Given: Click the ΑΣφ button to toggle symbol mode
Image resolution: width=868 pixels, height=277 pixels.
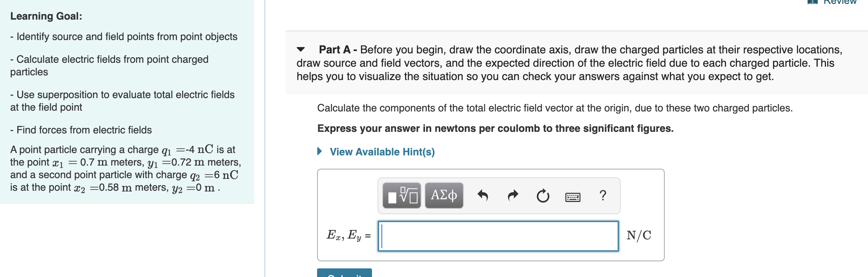Looking at the screenshot, I should point(443,195).
